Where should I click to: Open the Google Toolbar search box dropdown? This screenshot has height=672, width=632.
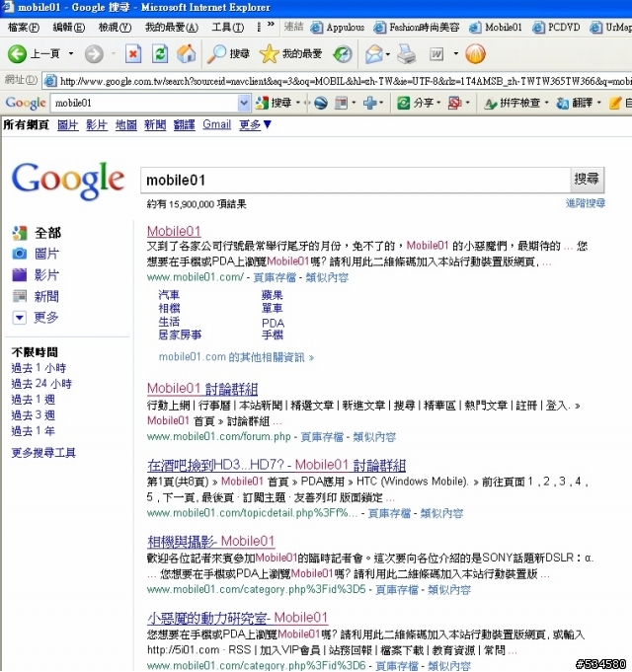tap(244, 103)
